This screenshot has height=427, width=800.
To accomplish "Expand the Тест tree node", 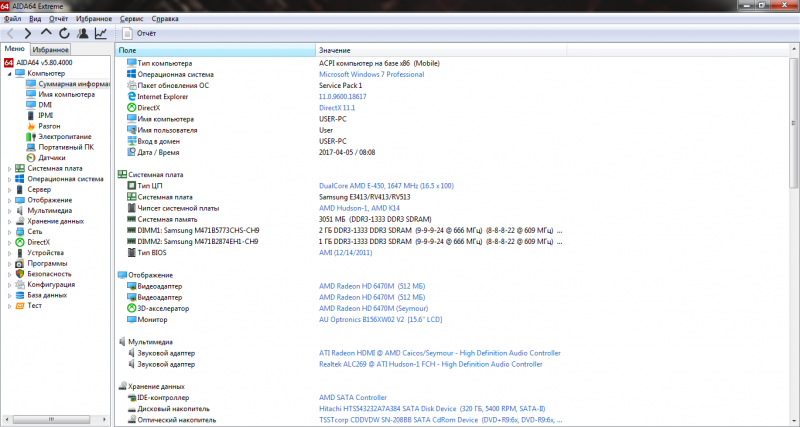I will pos(10,305).
